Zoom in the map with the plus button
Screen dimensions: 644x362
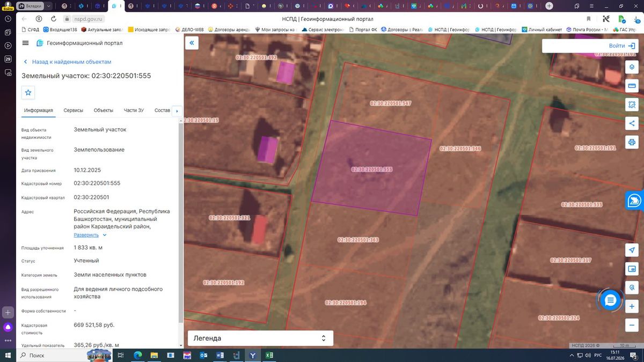click(632, 306)
